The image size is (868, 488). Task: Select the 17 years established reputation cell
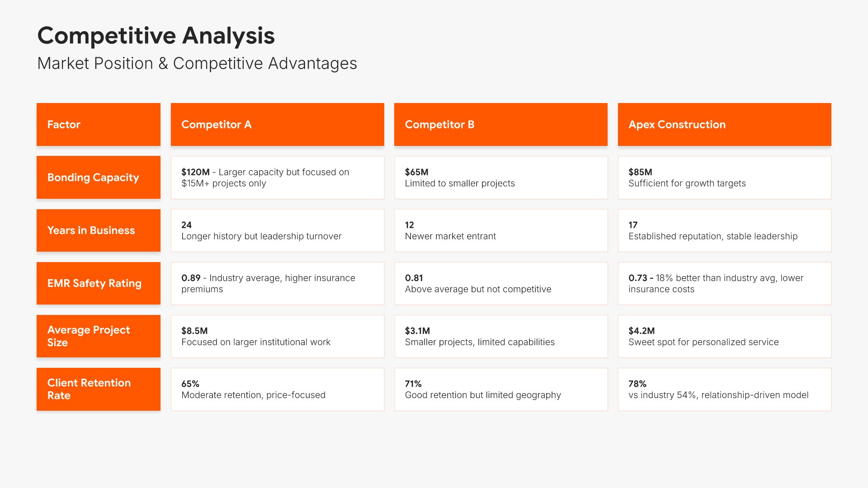(x=724, y=230)
